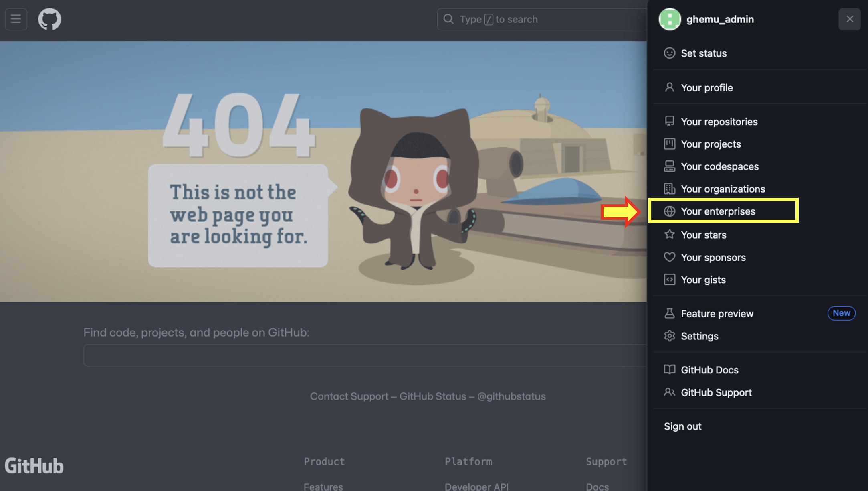Open the @githubstatus link

[511, 396]
